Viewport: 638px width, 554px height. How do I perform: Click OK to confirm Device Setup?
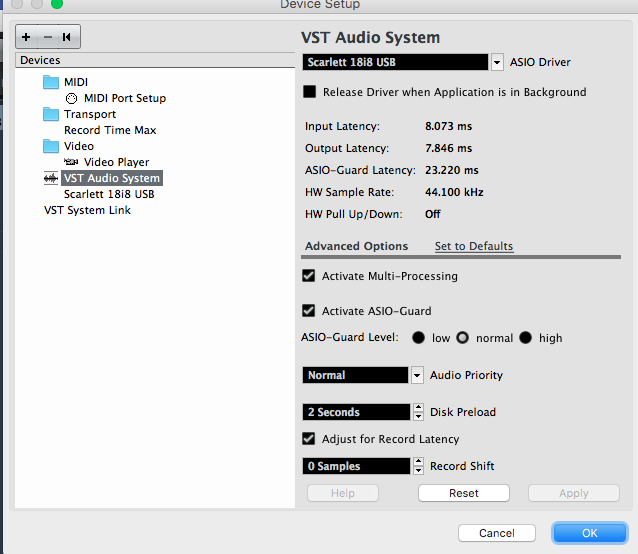(590, 533)
